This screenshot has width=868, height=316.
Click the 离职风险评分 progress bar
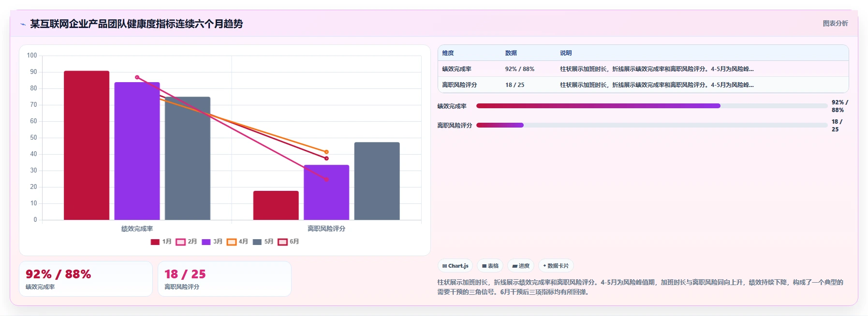click(652, 125)
